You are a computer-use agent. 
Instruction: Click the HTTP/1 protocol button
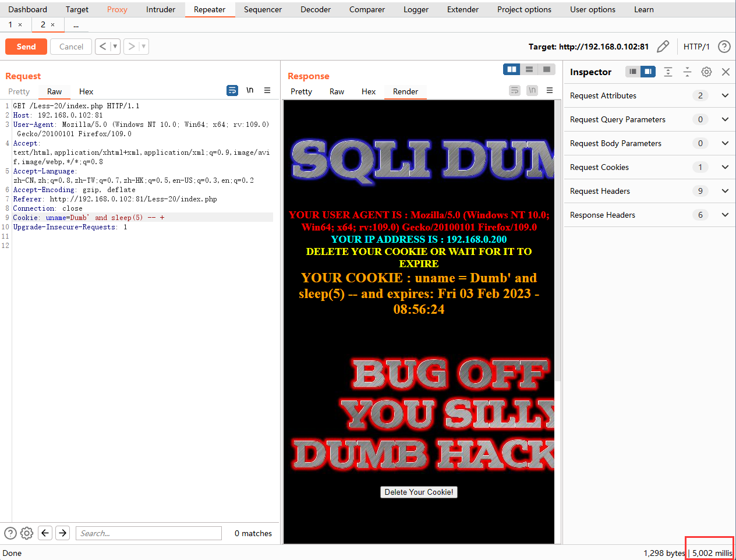point(696,47)
